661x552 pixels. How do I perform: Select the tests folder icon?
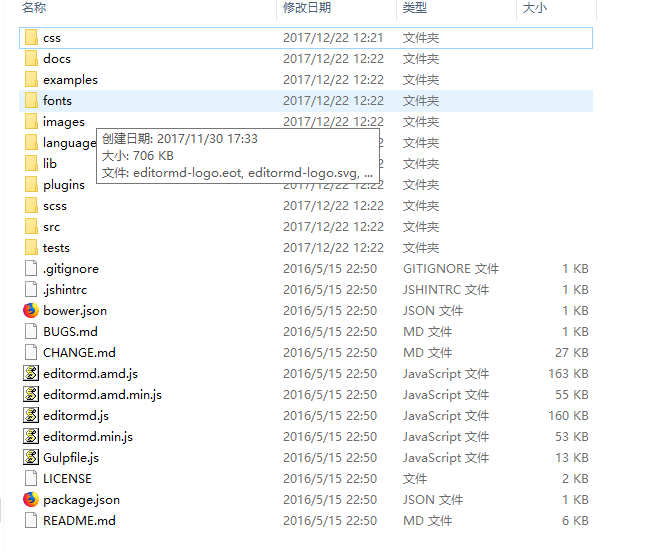click(x=31, y=248)
